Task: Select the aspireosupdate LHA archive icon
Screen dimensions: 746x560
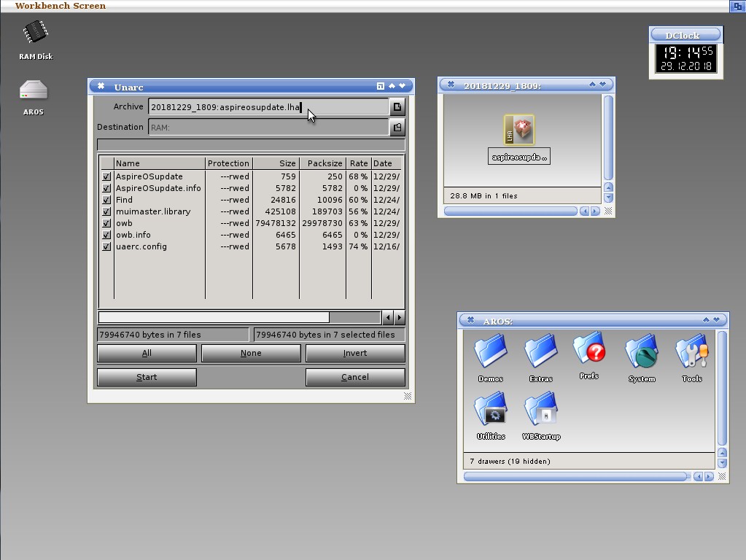Action: (519, 131)
